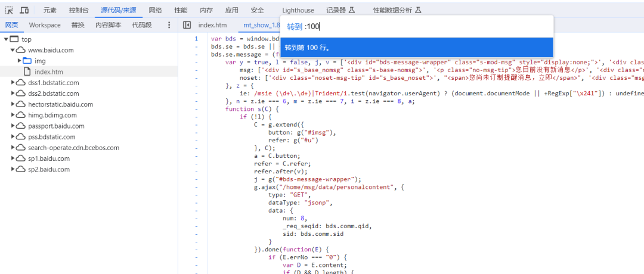Click the cloud icon for sp2.baidu.com

(20, 169)
